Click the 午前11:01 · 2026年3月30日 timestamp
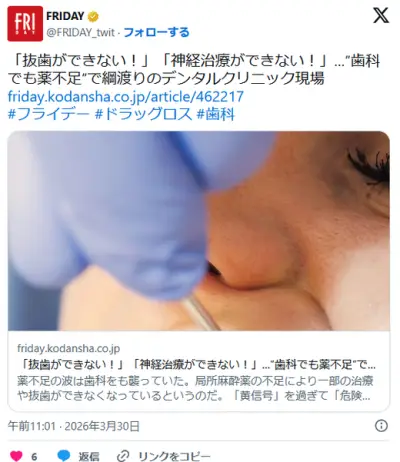400x462 pixels. click(74, 426)
